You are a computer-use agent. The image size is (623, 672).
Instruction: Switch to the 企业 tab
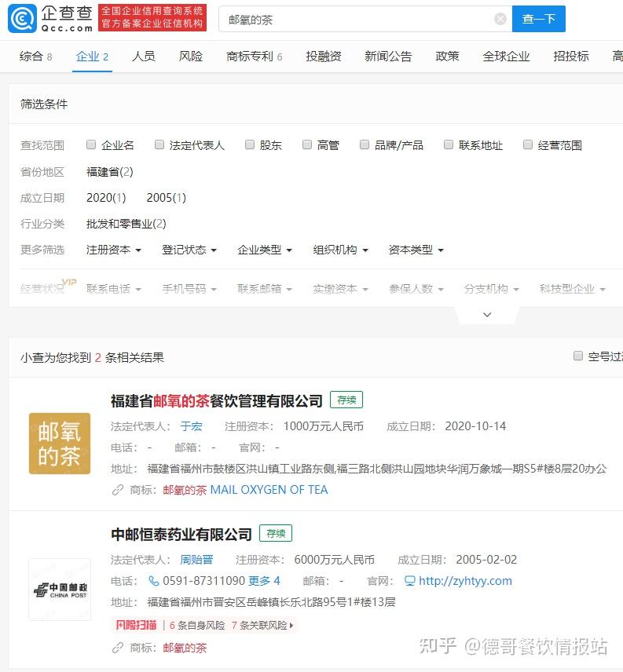click(x=92, y=57)
